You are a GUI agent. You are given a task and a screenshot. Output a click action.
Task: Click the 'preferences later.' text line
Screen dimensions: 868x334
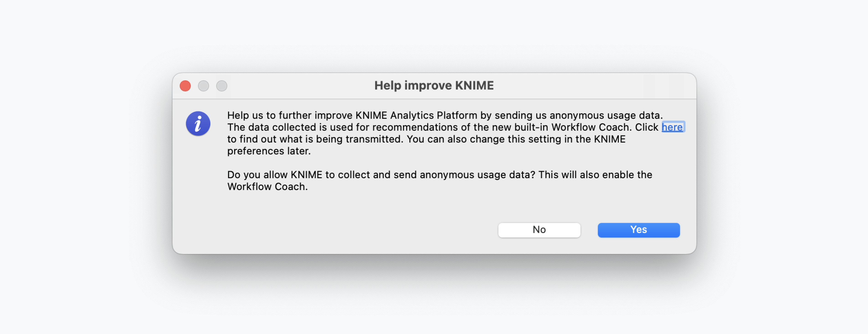269,151
